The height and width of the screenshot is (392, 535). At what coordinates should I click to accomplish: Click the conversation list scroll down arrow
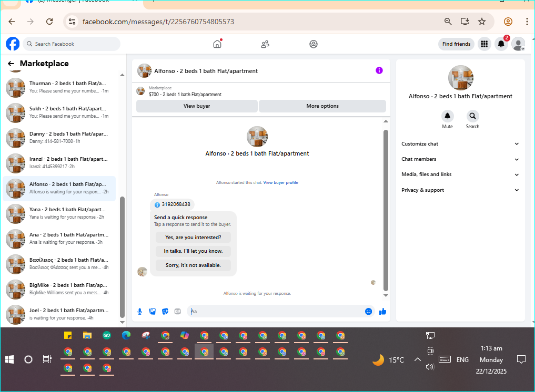122,322
